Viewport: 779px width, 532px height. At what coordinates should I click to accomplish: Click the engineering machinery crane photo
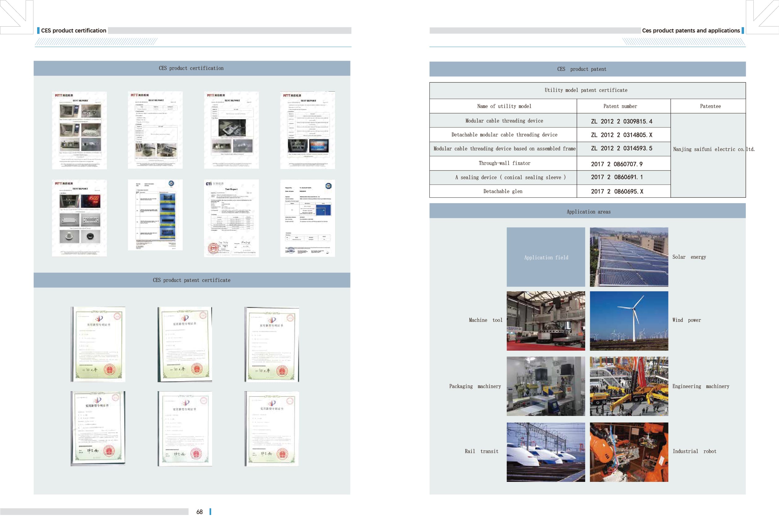click(x=629, y=386)
